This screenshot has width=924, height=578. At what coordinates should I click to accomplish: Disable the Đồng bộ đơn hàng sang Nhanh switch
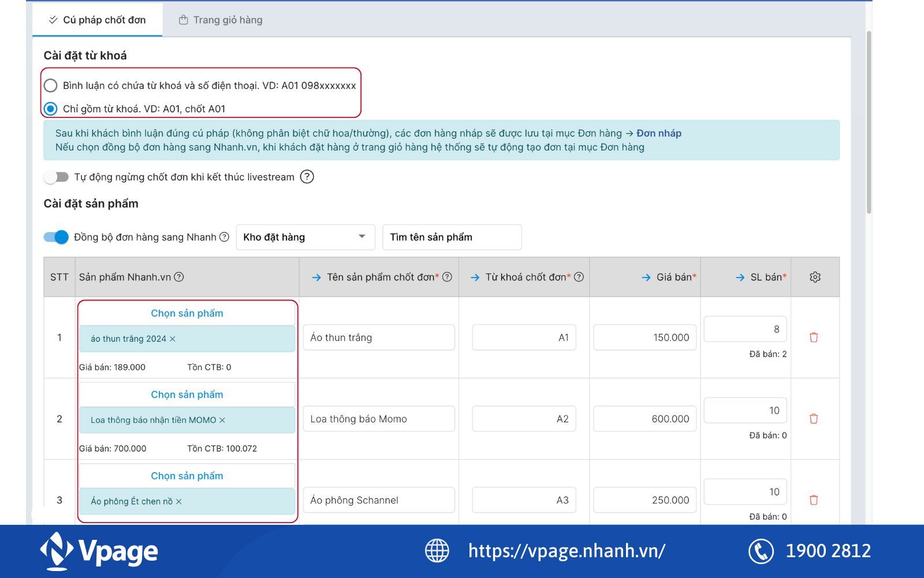(x=56, y=237)
